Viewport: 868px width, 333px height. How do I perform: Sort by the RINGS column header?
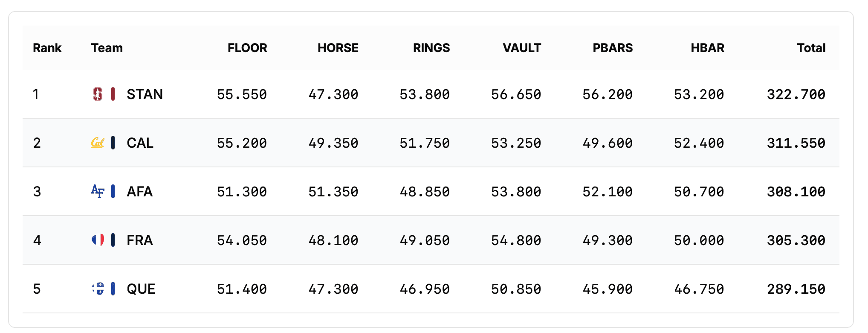[x=431, y=48]
